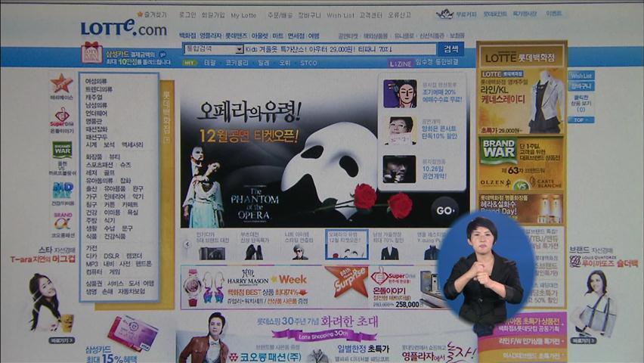Click the T-ara 지연 머그컵 star auction ad
644x363 pixels.
(44, 294)
